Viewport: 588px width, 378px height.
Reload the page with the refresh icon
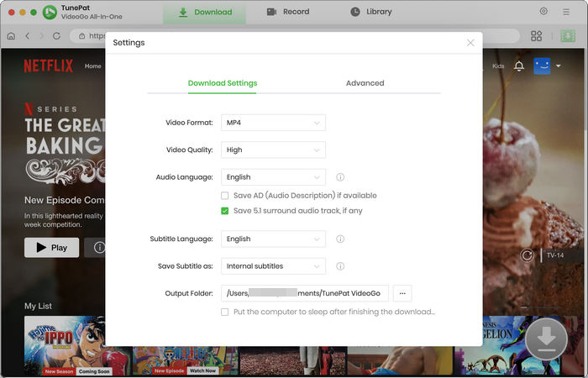point(56,36)
